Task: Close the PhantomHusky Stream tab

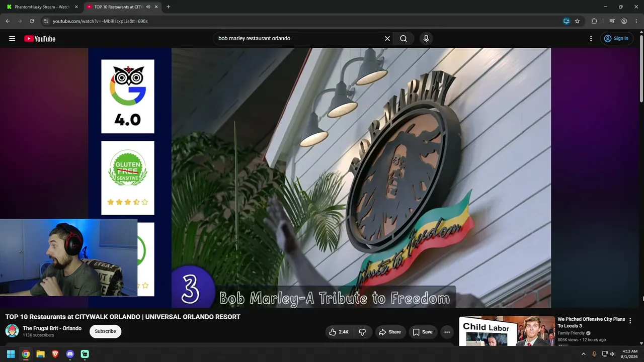Action: pos(76,7)
